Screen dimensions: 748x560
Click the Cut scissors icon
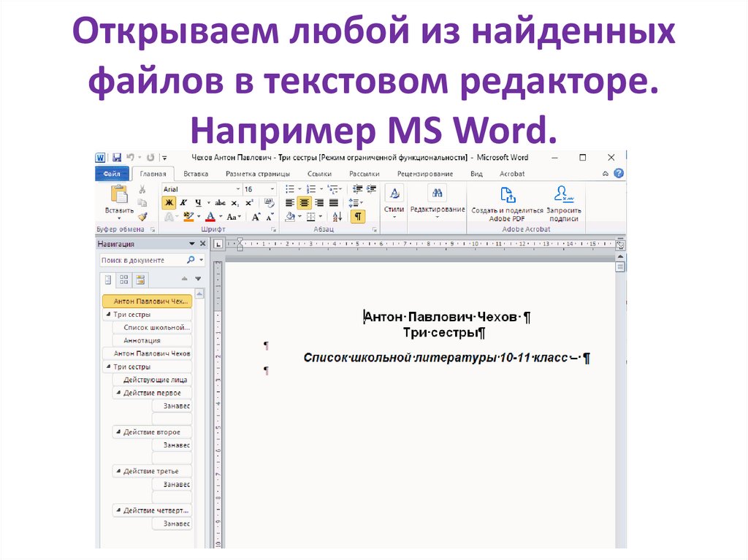pos(142,190)
